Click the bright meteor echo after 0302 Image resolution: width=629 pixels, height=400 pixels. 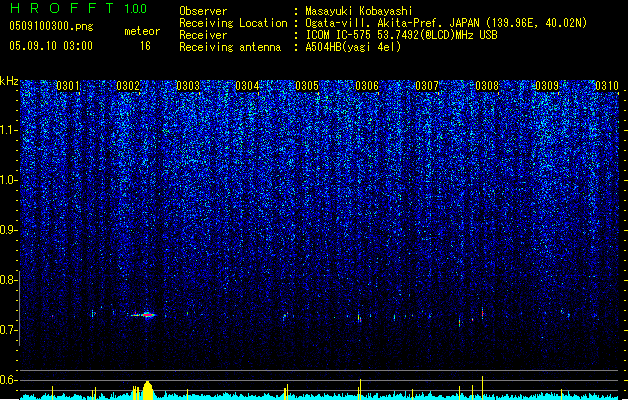147,315
